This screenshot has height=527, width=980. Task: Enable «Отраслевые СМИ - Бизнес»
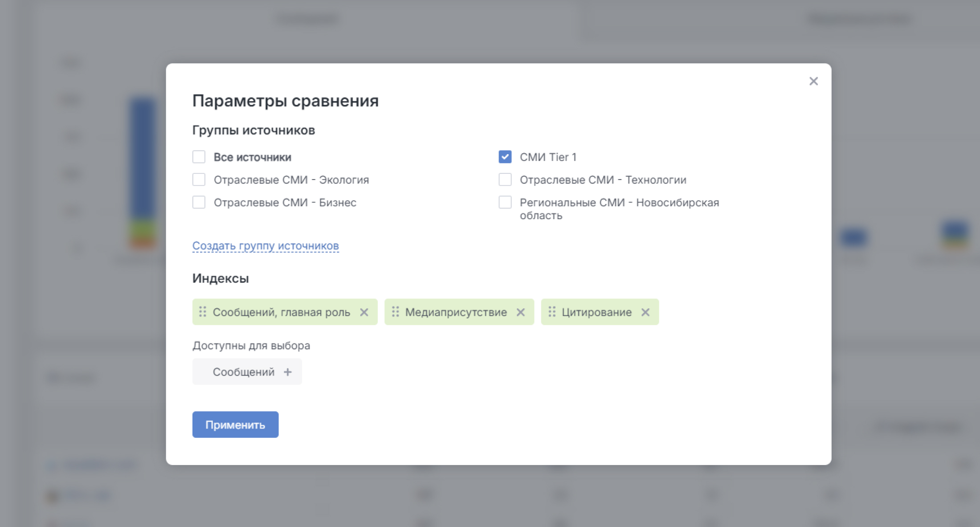[x=199, y=202]
